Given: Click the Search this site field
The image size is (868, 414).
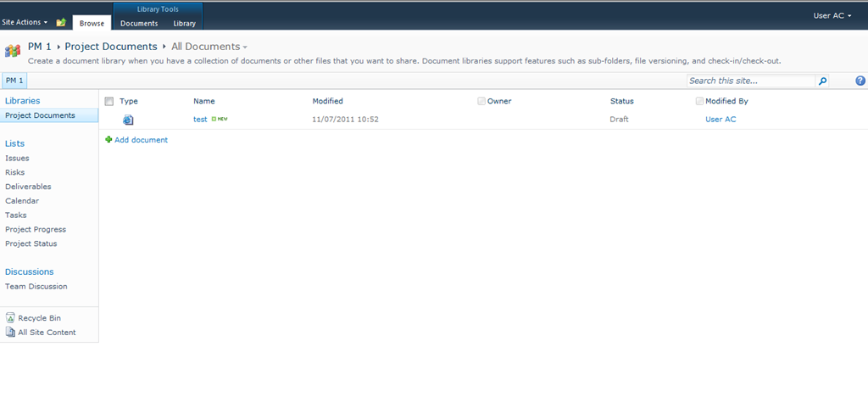Looking at the screenshot, I should coord(750,81).
